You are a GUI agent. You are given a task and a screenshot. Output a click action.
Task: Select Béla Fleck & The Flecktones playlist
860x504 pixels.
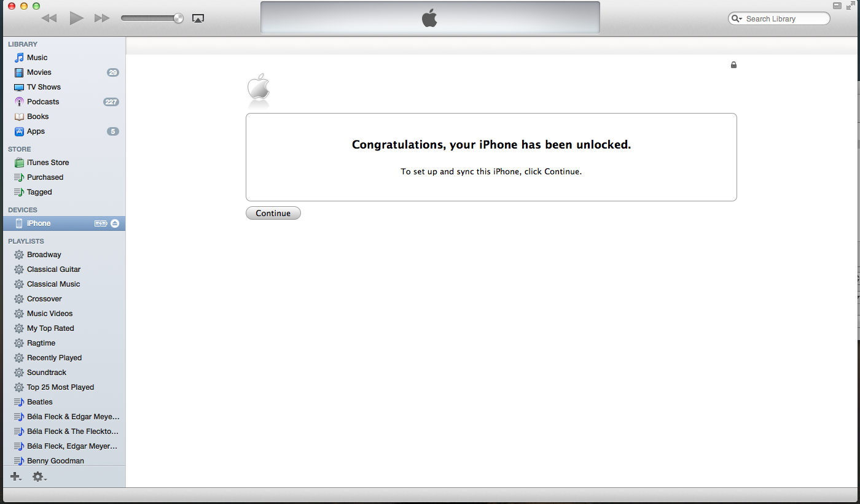click(x=63, y=432)
